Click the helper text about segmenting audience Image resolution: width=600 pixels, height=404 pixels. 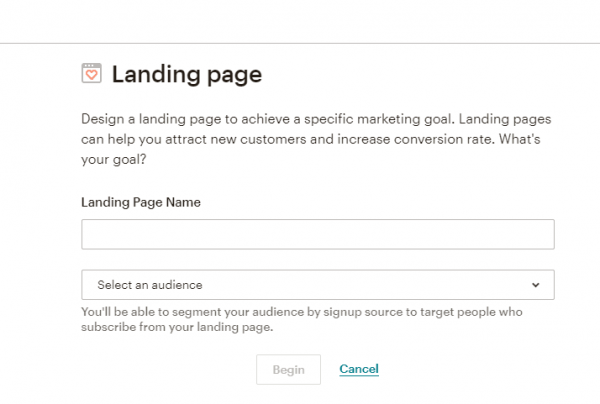[x=300, y=319]
